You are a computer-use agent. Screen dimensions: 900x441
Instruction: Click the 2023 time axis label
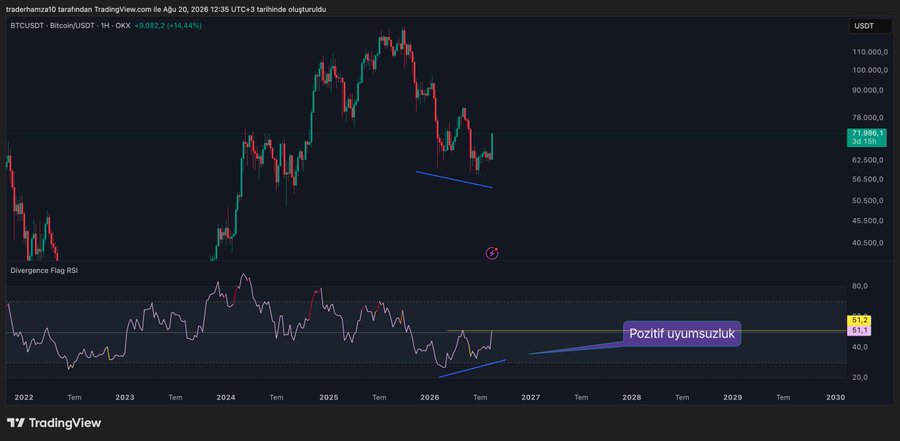pos(125,397)
